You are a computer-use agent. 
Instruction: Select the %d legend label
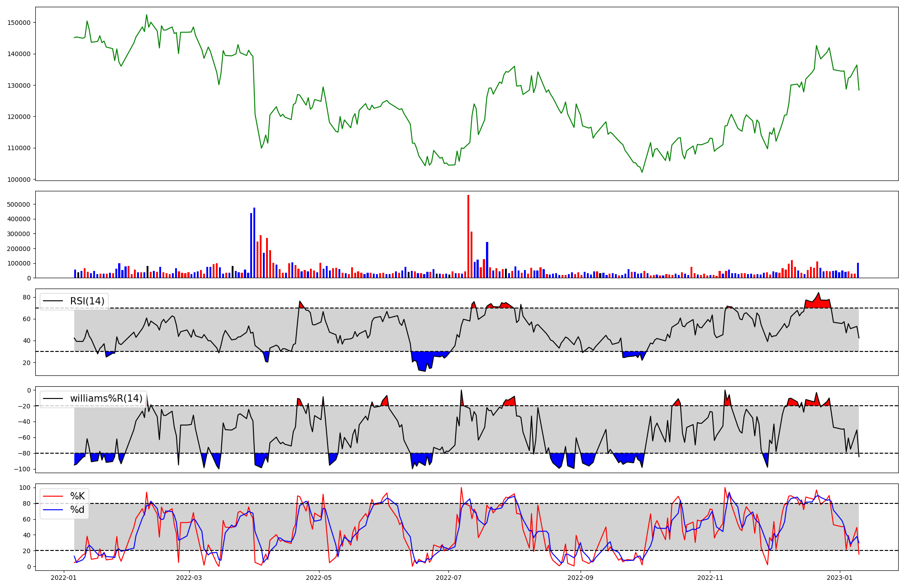pos(77,510)
